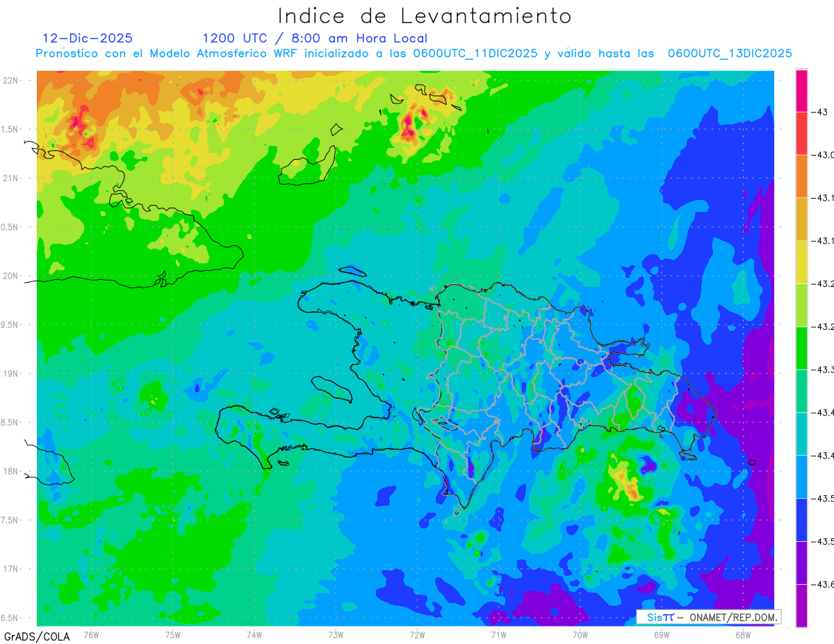This screenshot has width=834, height=644.
Task: Click the "-43.3" legend value
Action: click(x=824, y=370)
